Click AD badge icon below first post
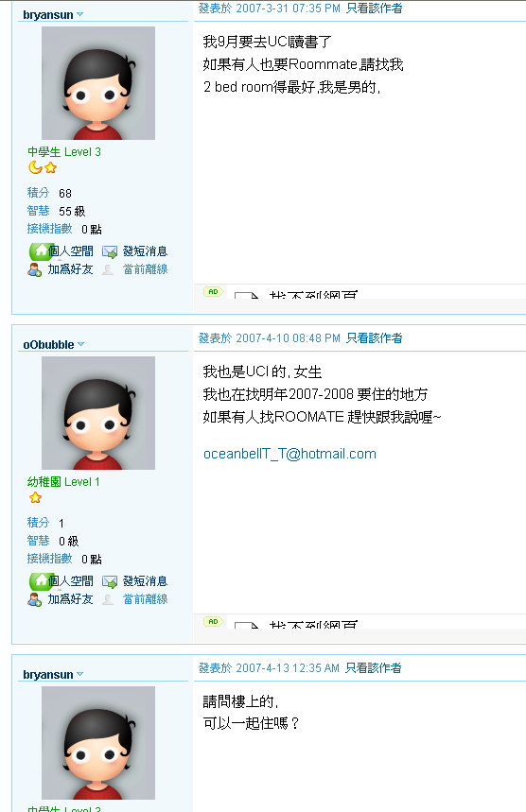Image resolution: width=526 pixels, height=812 pixels. [213, 291]
